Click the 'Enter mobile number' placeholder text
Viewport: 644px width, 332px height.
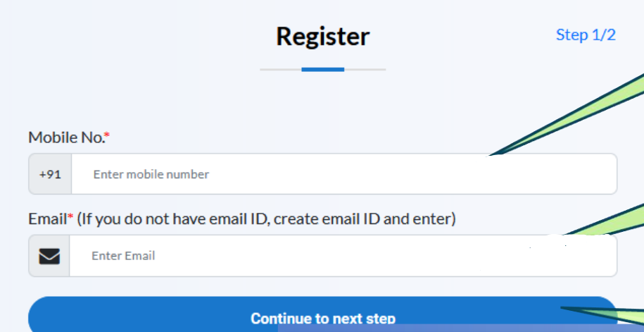pos(151,174)
